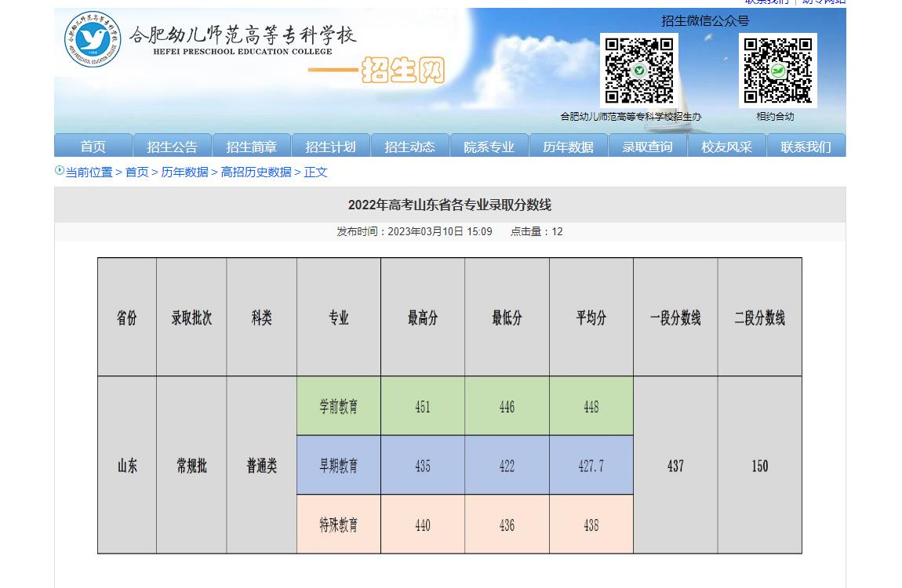Click the 正文 breadcrumb link
This screenshot has height=588, width=902.
[x=316, y=172]
